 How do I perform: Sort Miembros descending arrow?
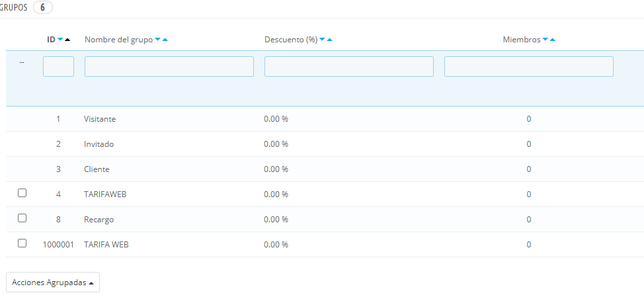[x=545, y=40]
